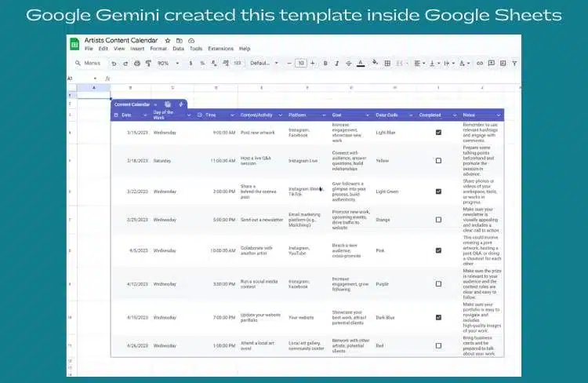Click the font size field showing 10
Image resolution: width=588 pixels, height=383 pixels.
pos(301,64)
